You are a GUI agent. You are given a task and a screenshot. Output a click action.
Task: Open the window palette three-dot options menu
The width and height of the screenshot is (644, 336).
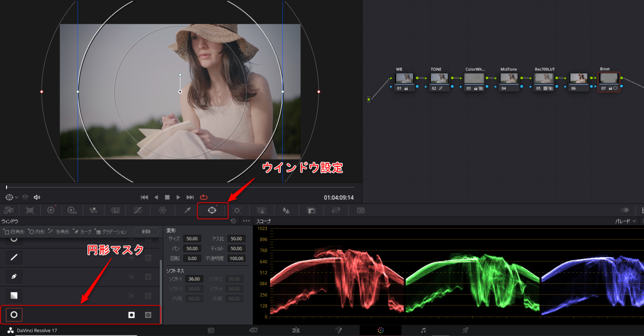246,221
